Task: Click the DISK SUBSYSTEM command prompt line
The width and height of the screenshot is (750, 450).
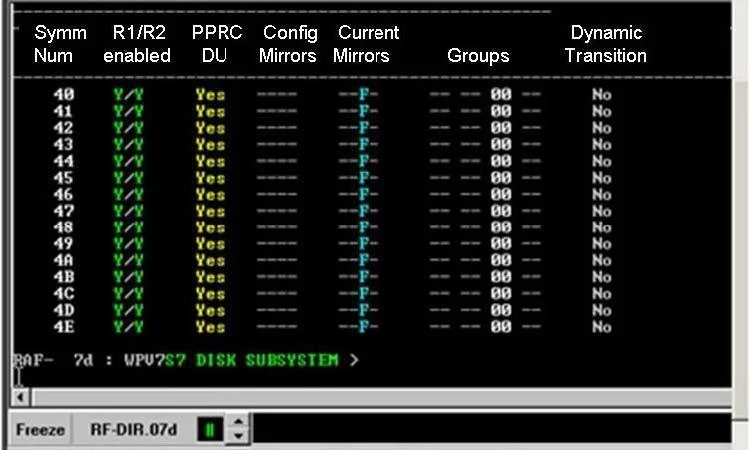Action: 186,360
